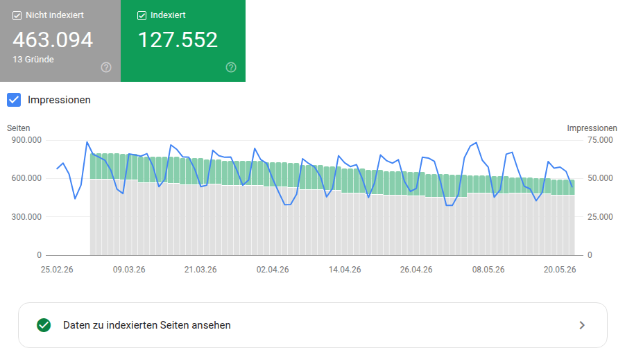The image size is (625, 364).
Task: Open Daten zu indexierten Seiten ansehen
Action: [312, 325]
